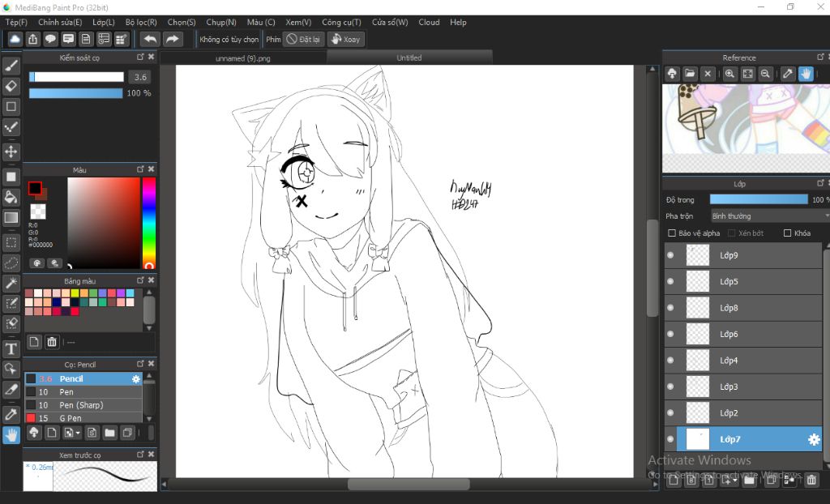Zoom in on the Reference image
Screen dimensions: 830x504
729,74
